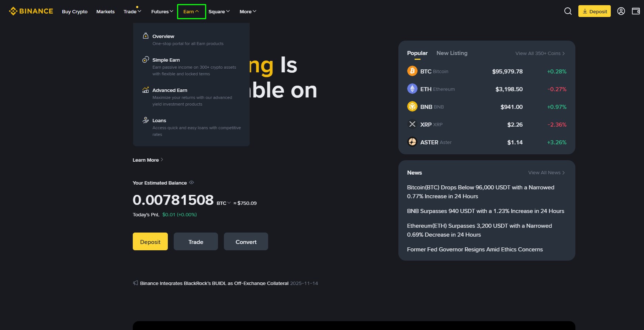
Task: Click the BTC price $95,979.78
Action: click(x=507, y=71)
